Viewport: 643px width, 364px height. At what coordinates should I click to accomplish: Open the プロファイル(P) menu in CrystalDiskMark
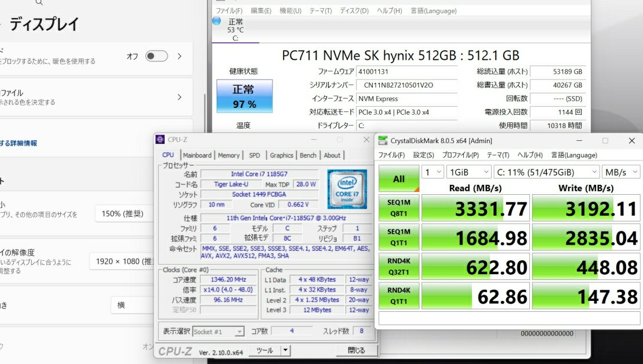tap(460, 155)
